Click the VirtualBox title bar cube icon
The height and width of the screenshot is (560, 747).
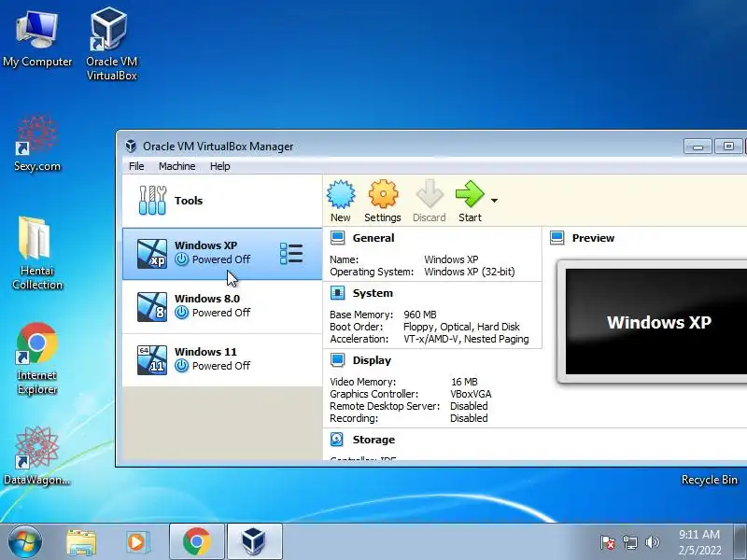click(x=131, y=146)
